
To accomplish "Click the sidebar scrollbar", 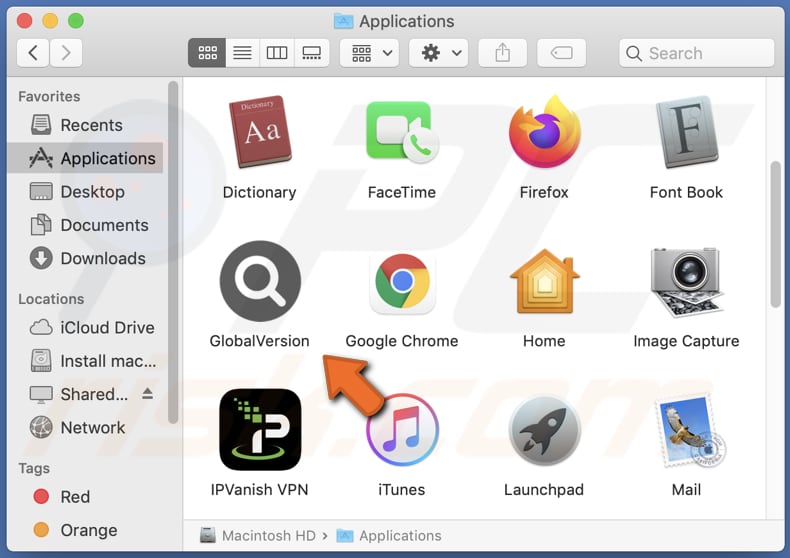I will pyautogui.click(x=173, y=252).
